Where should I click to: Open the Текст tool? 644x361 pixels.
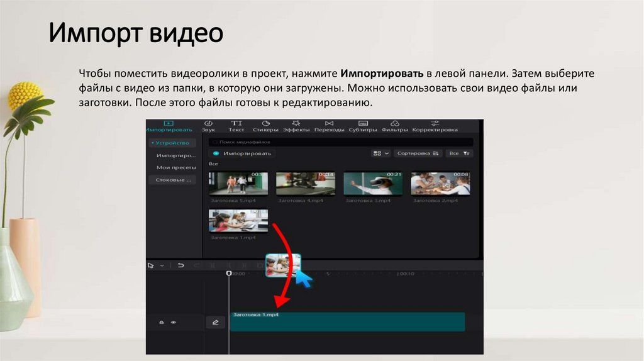(x=236, y=126)
